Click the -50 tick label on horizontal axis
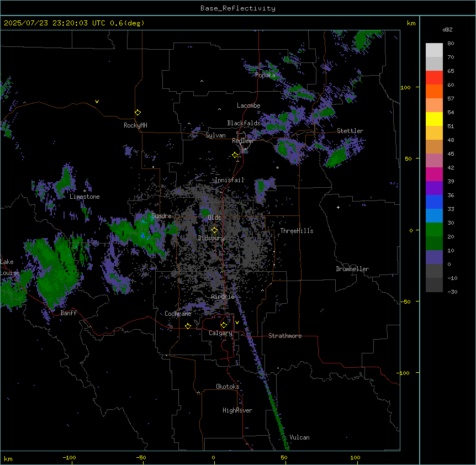Image resolution: width=476 pixels, height=465 pixels. 141,457
